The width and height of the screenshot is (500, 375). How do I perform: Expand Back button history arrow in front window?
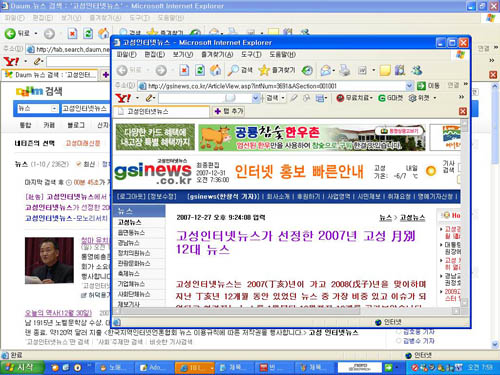[148, 70]
